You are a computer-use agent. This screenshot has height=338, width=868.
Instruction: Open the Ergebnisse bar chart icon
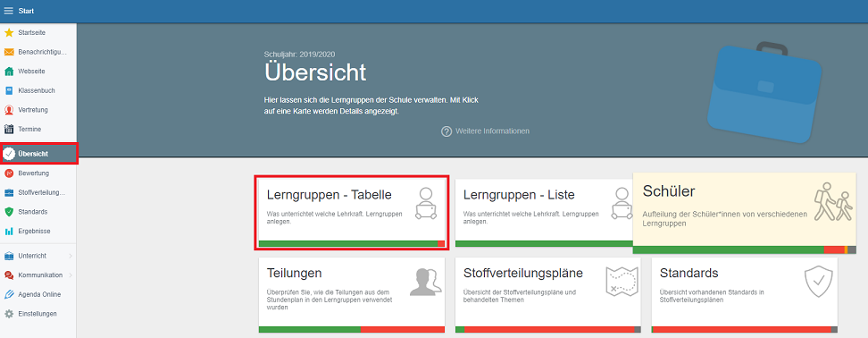(x=9, y=231)
